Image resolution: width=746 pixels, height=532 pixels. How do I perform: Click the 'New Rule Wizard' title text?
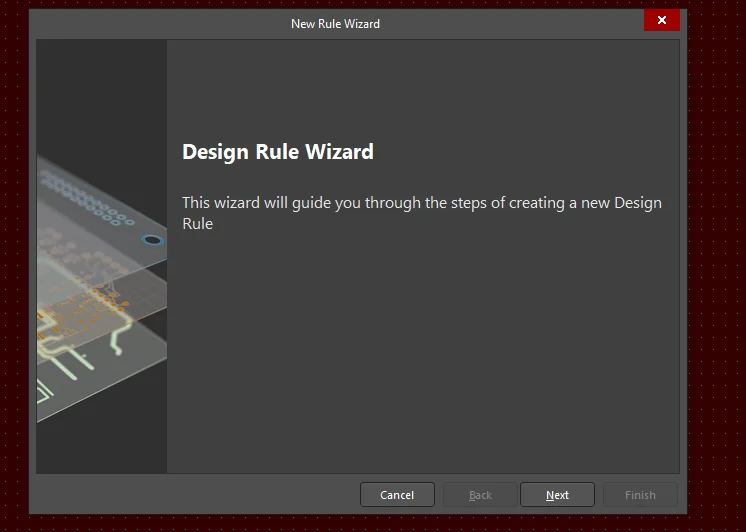(335, 24)
